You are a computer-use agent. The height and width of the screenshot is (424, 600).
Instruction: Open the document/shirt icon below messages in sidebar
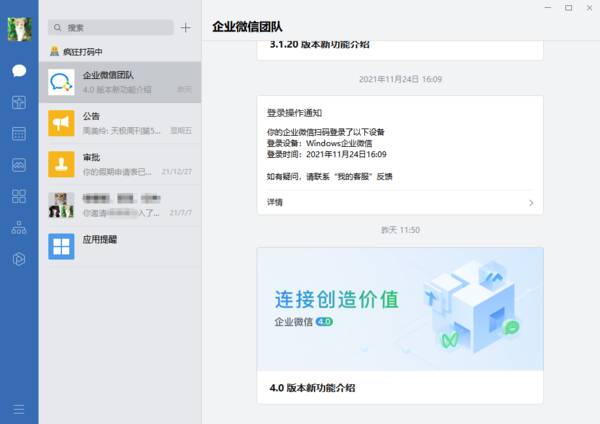(19, 102)
